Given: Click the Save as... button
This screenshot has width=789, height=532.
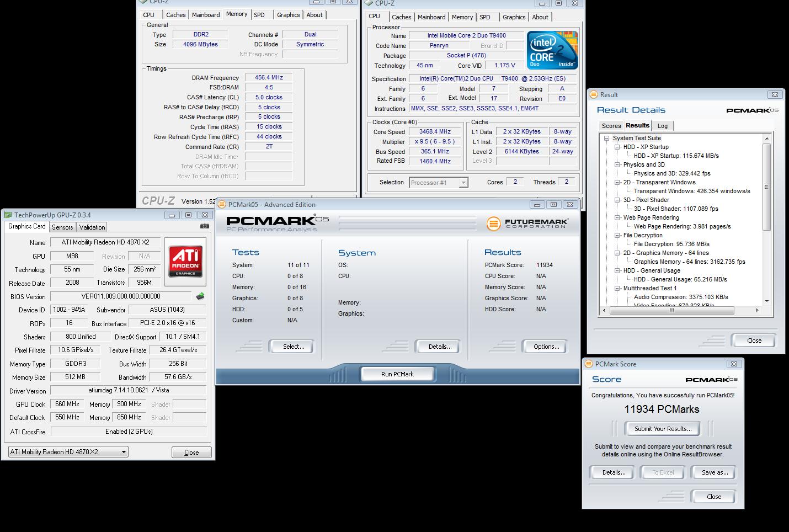Looking at the screenshot, I should [x=715, y=472].
